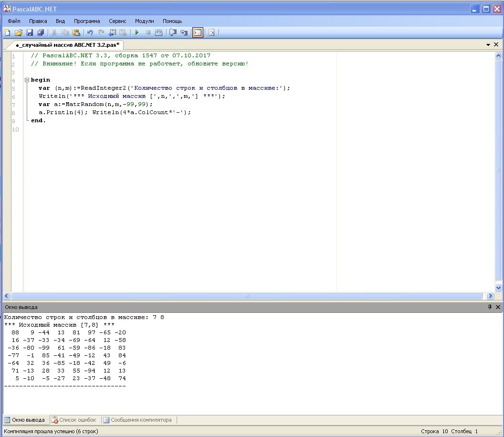Viewport: 504px width, 437px height.
Task: Click the Step Over debug icon
Action: 173,32
